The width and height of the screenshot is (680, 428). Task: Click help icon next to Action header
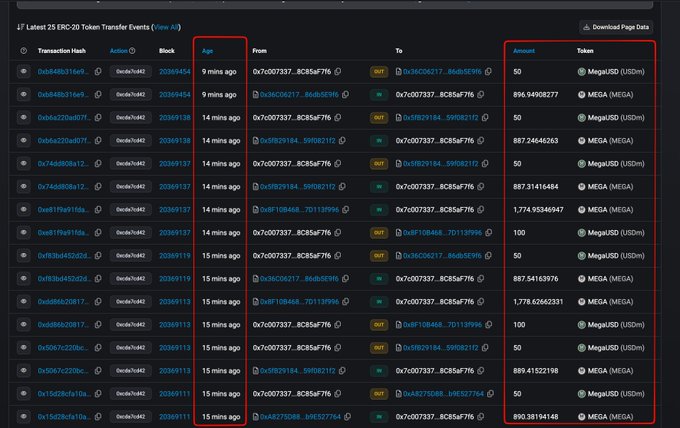click(132, 51)
